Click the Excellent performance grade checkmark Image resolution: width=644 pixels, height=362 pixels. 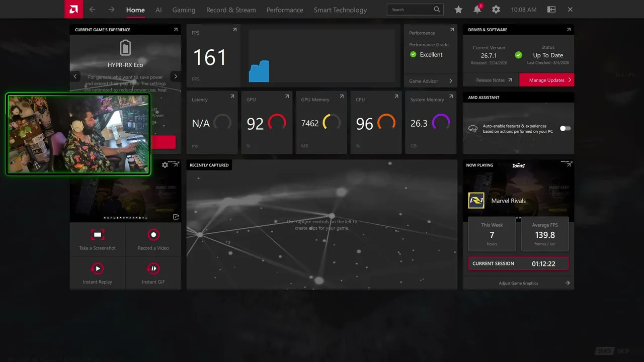413,54
